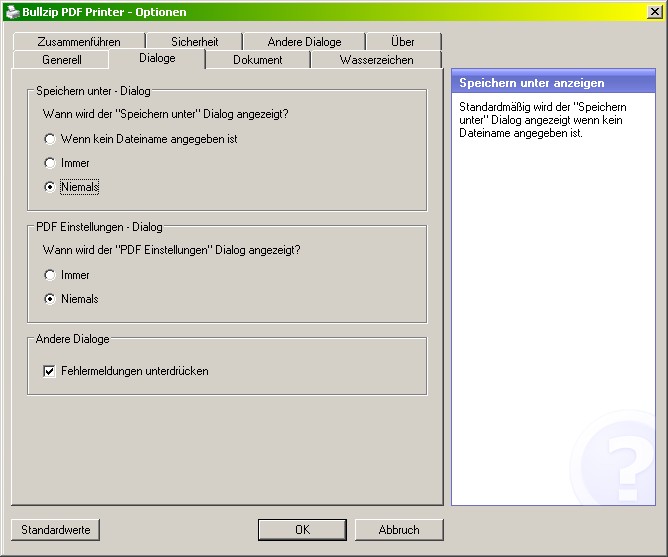Click the help text starting with 'Standardmäßig wird der'
Image resolution: width=668 pixels, height=557 pixels.
point(542,120)
